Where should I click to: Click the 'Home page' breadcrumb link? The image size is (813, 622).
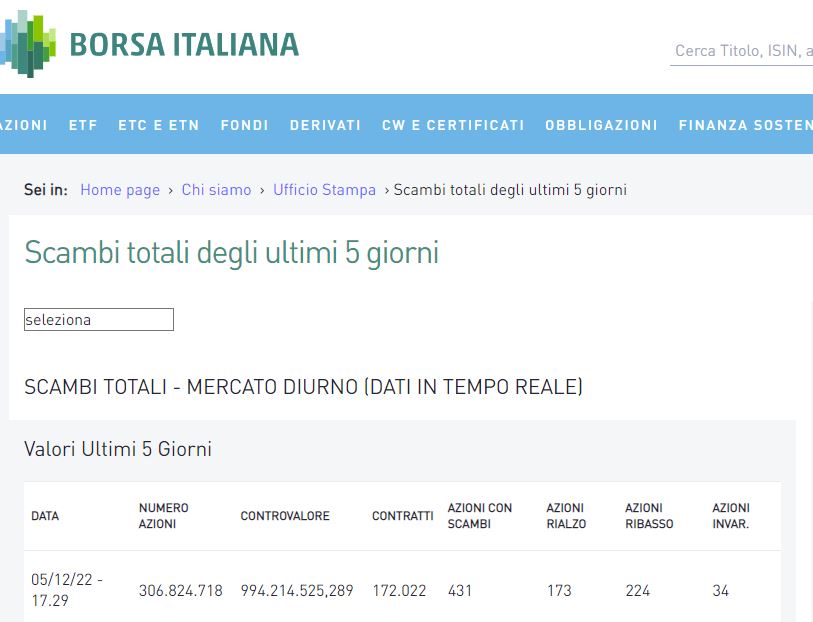tap(120, 190)
